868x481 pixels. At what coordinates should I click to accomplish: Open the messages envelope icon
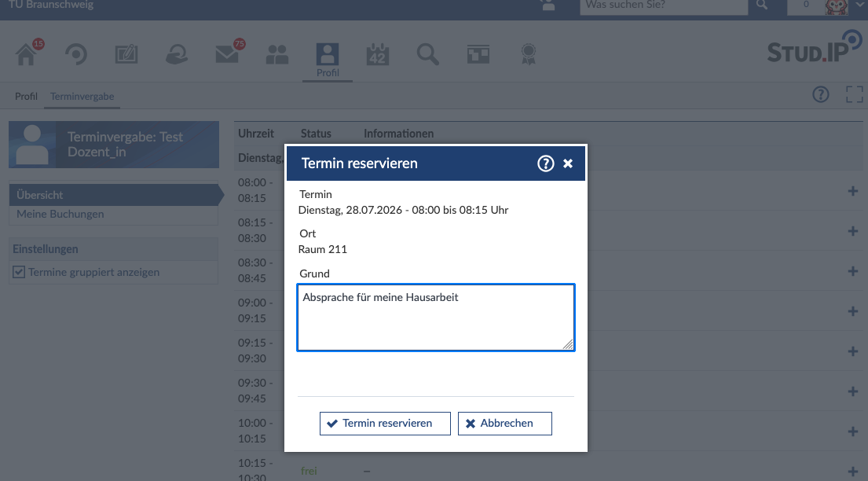pos(227,54)
